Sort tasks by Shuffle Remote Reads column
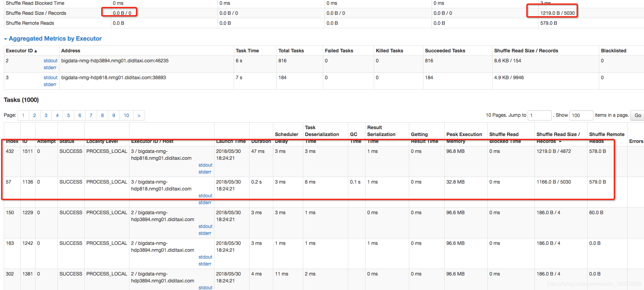 click(x=606, y=138)
